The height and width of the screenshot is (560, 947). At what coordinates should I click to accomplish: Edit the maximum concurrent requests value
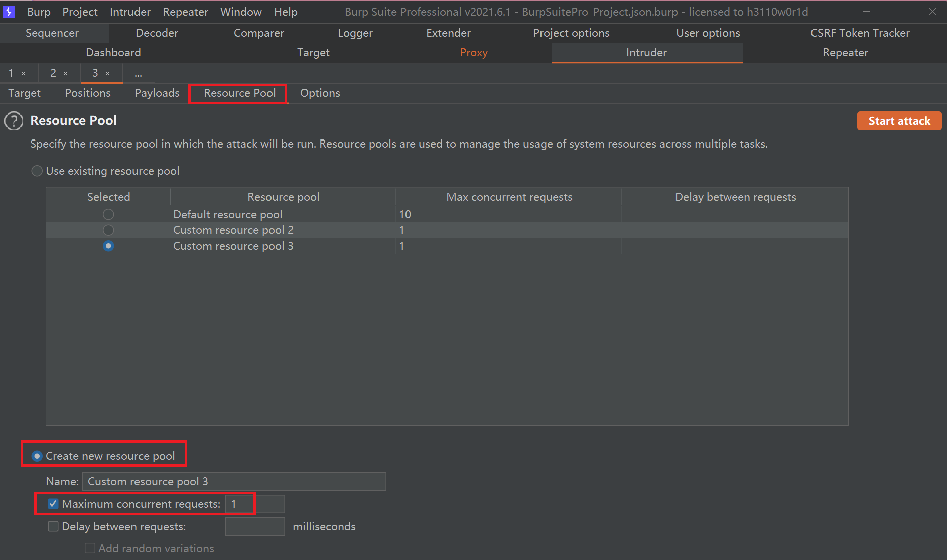click(254, 504)
